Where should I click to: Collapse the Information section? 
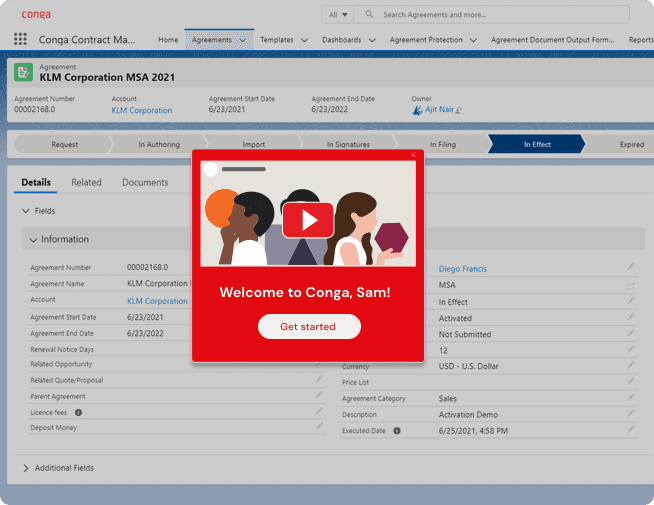coord(33,240)
